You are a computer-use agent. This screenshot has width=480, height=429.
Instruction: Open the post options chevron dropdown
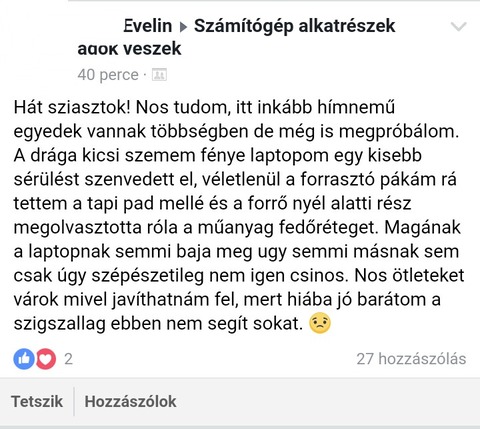tap(458, 27)
